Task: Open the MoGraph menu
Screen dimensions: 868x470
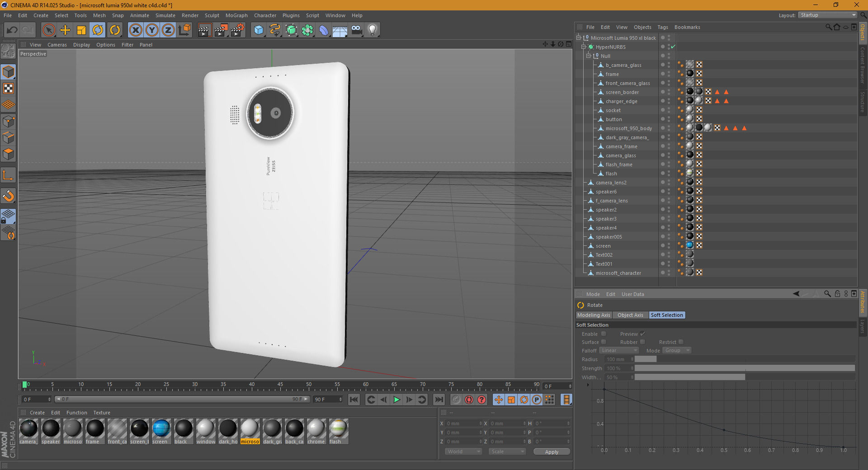Action: (x=236, y=15)
